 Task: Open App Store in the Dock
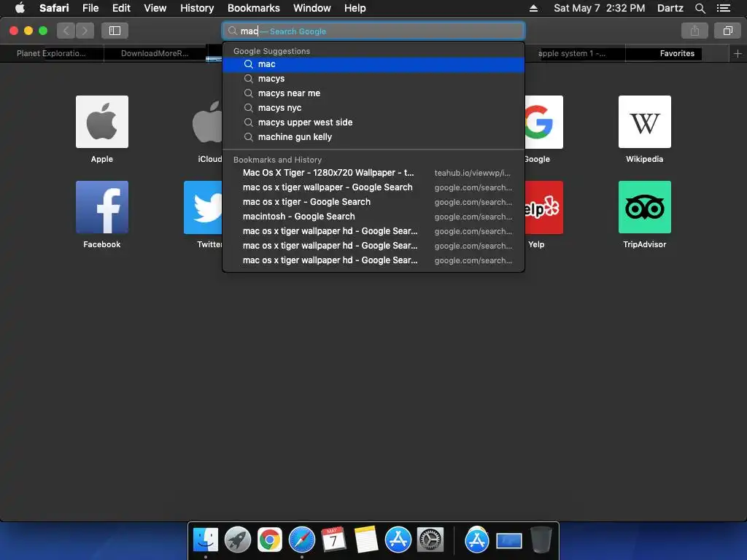(398, 540)
